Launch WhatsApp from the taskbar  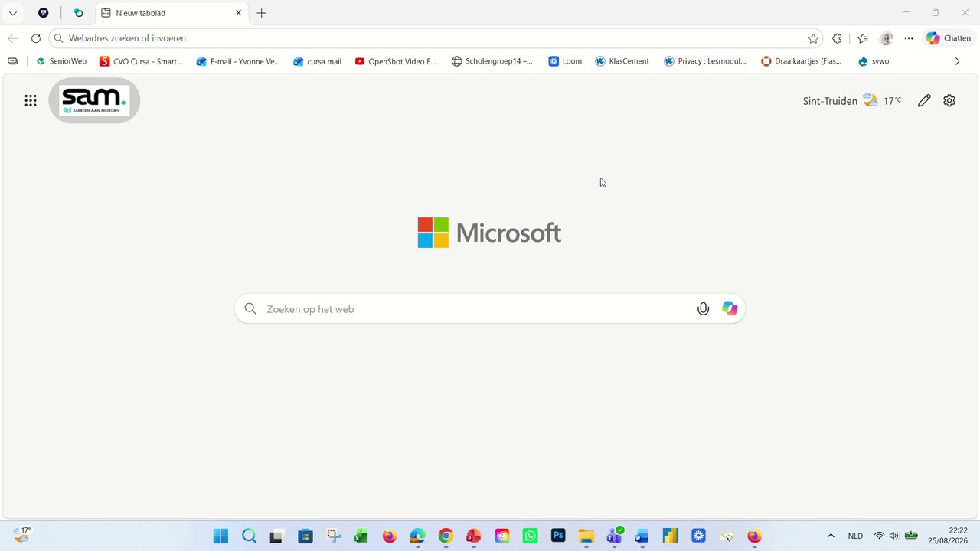530,536
